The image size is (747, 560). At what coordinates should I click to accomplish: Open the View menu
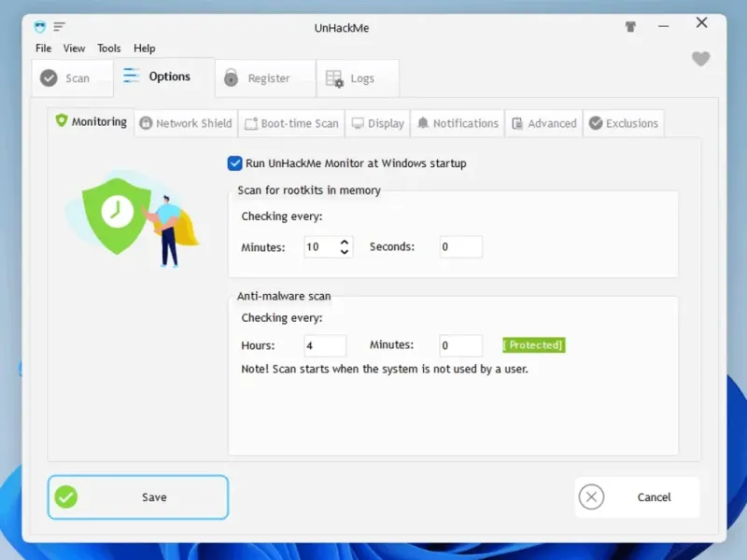75,49
